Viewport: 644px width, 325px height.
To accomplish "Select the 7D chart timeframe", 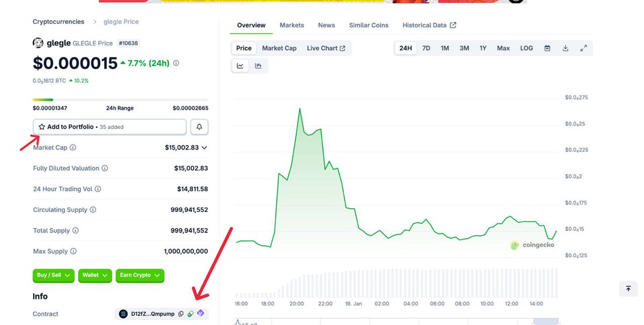I will (x=426, y=48).
